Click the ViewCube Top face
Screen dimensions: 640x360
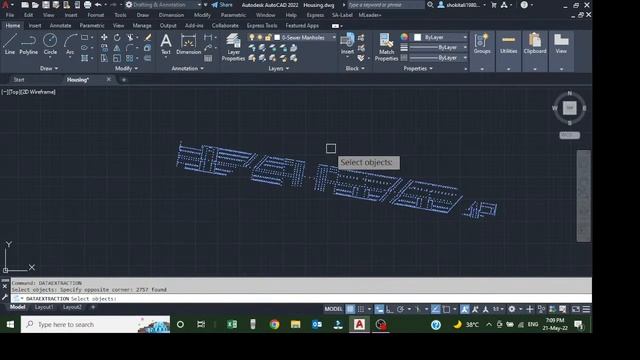pos(569,108)
